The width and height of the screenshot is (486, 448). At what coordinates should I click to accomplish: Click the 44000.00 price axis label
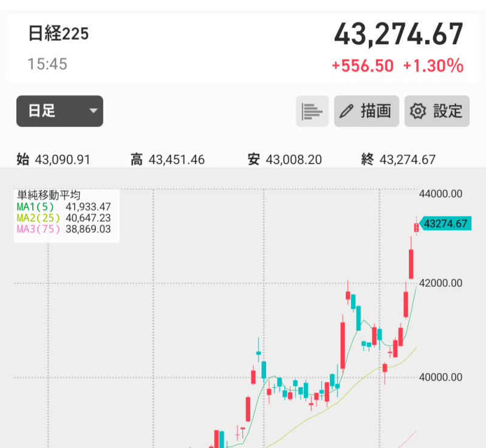pos(441,194)
